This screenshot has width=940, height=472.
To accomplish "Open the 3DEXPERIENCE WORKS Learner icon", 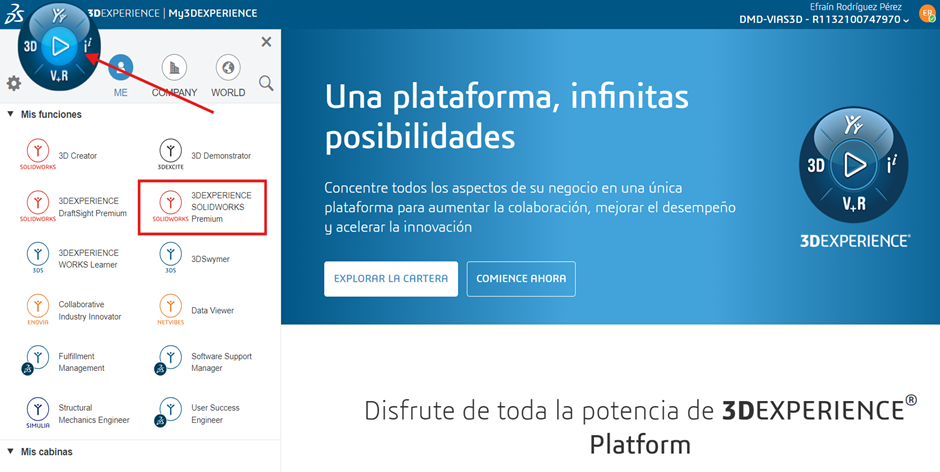I will 38,257.
